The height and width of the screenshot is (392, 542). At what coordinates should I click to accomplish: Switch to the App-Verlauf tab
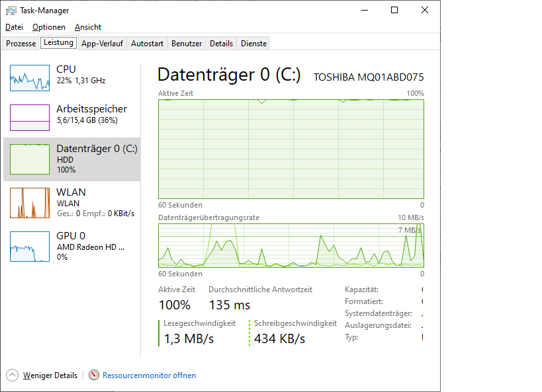102,44
